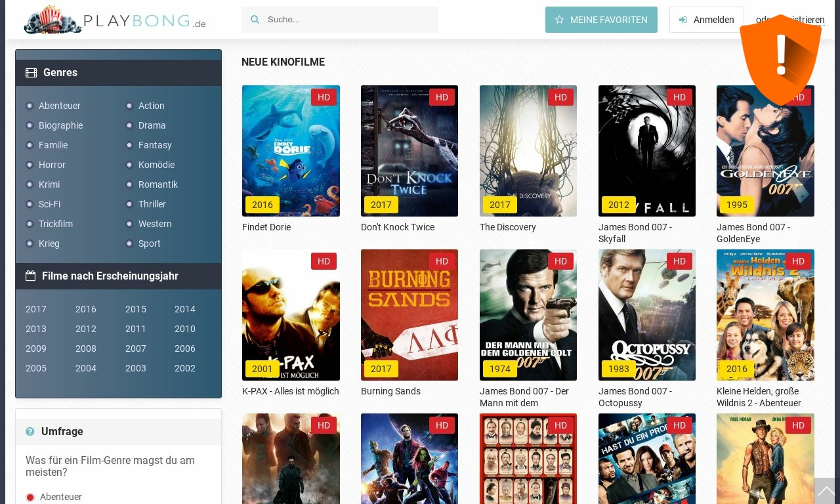Filter films by year 2010
The width and height of the screenshot is (840, 504).
click(x=185, y=329)
